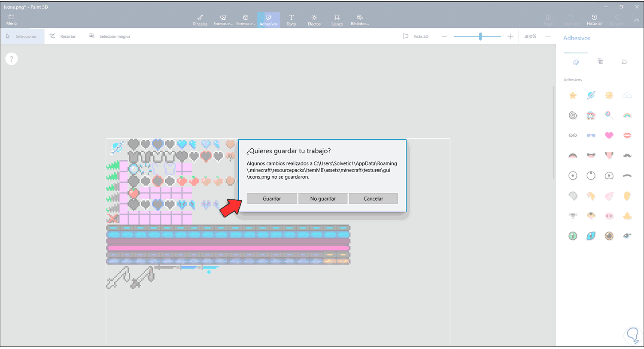Select the lollipop sticker

point(609,115)
